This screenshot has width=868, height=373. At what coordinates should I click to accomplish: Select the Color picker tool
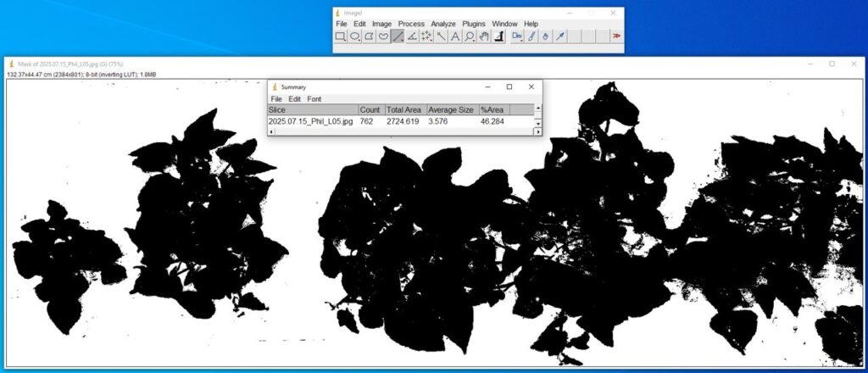498,36
